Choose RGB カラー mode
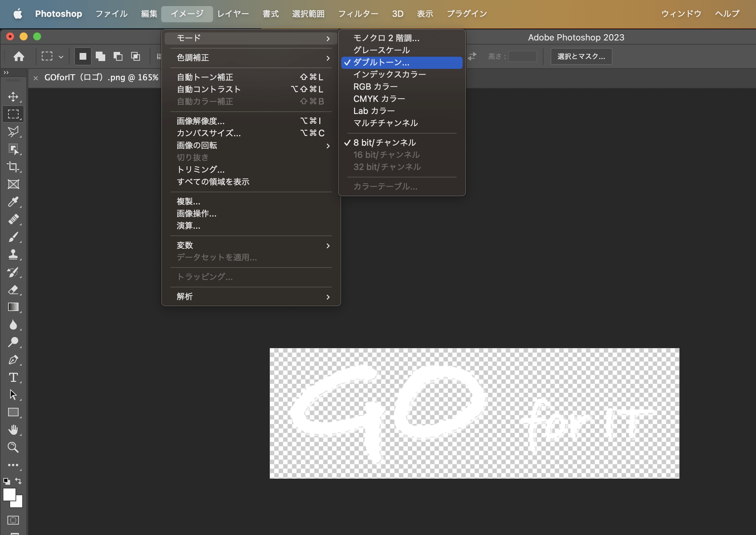 click(402, 87)
